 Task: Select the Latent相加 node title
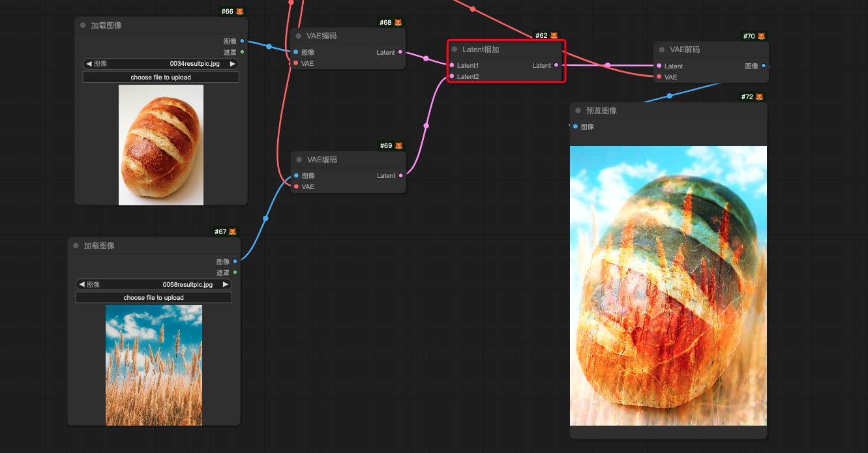481,50
